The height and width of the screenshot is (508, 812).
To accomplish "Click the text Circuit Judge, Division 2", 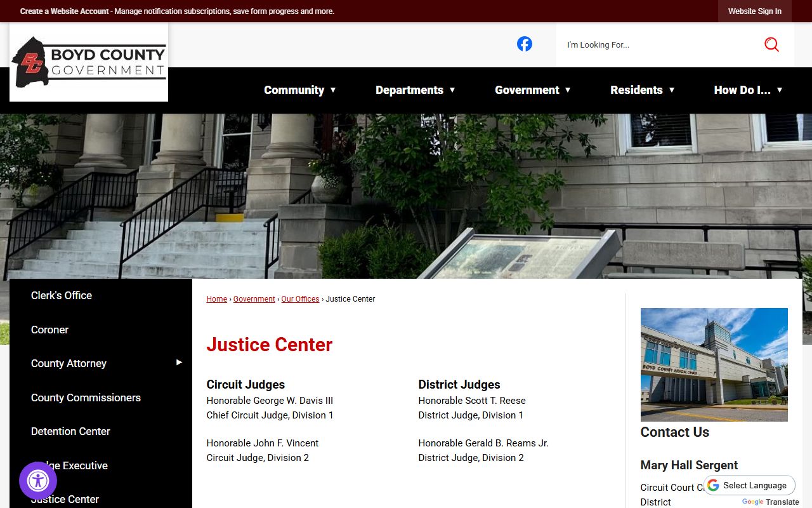I will 258,458.
